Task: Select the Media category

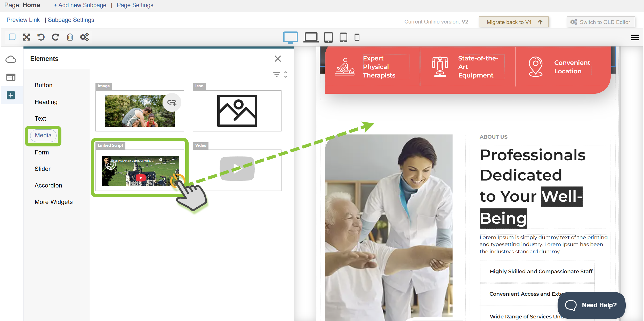Action: click(43, 135)
